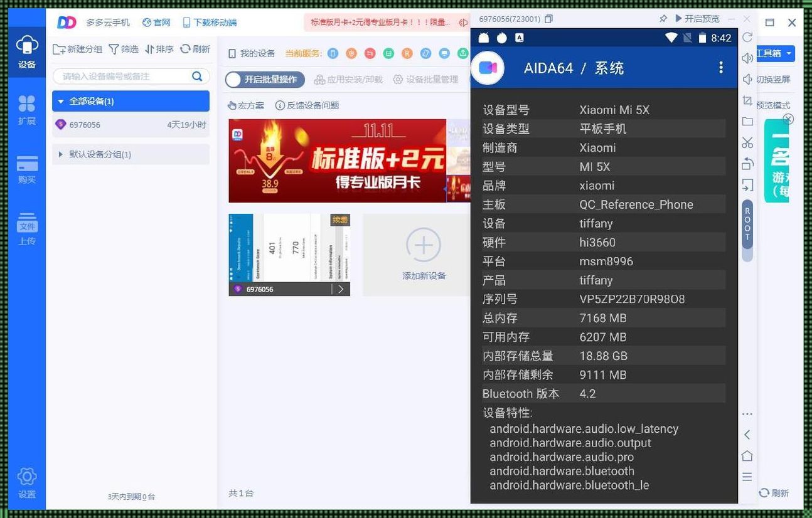This screenshot has width=812, height=518.
Task: Click the blue monitor service icon
Action: pyautogui.click(x=445, y=53)
